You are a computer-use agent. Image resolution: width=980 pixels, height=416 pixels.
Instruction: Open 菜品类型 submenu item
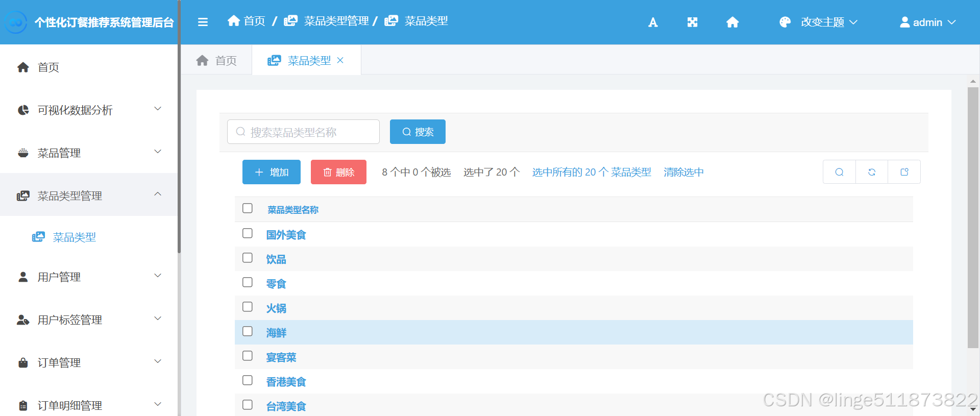pyautogui.click(x=89, y=237)
